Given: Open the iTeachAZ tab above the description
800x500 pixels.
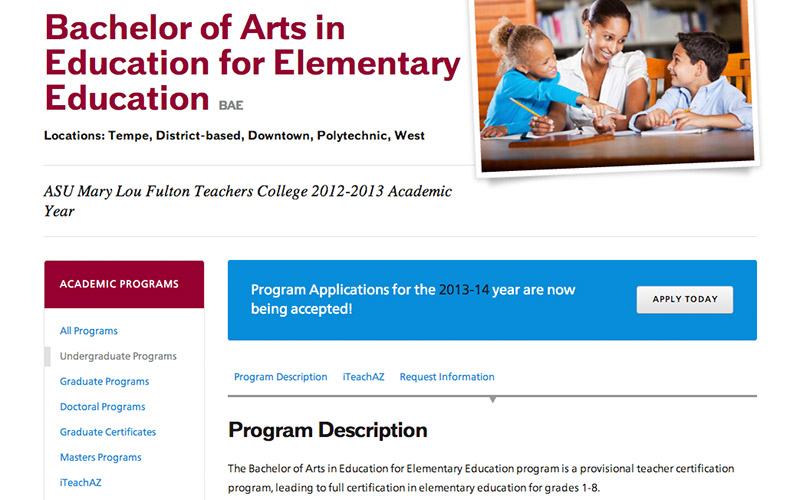Looking at the screenshot, I should tap(363, 377).
